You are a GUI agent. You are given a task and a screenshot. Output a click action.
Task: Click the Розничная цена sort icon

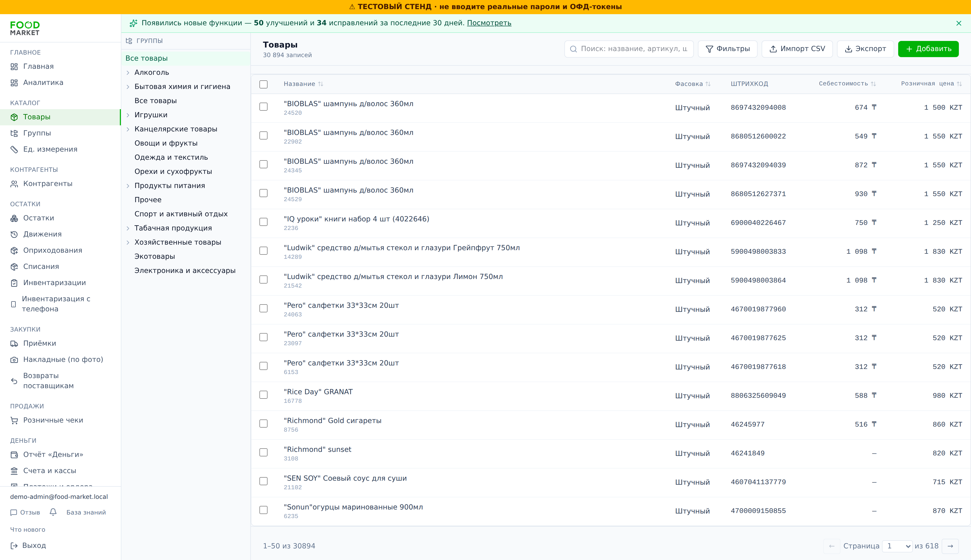[959, 84]
